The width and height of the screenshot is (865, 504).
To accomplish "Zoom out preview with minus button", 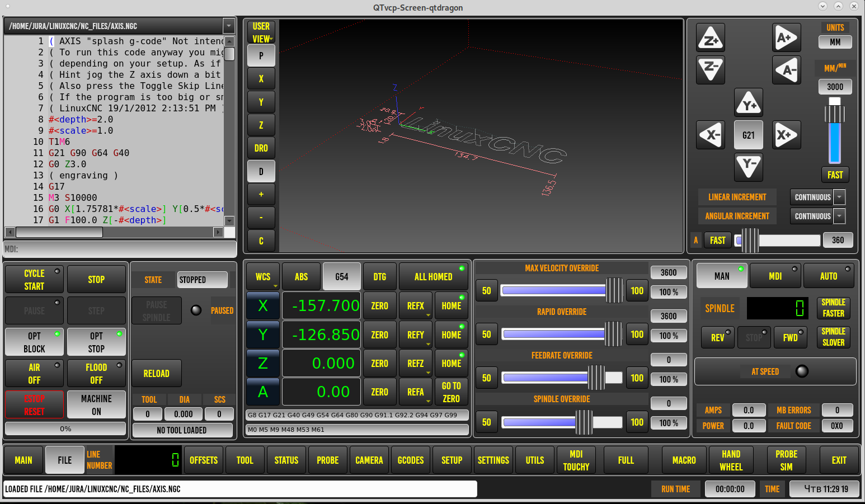I will 261,218.
